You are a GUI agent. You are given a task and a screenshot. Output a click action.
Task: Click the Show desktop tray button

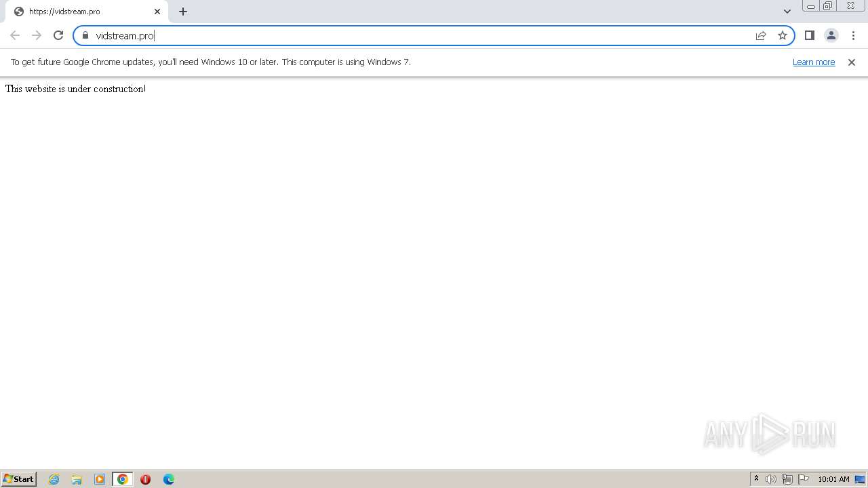tap(860, 479)
